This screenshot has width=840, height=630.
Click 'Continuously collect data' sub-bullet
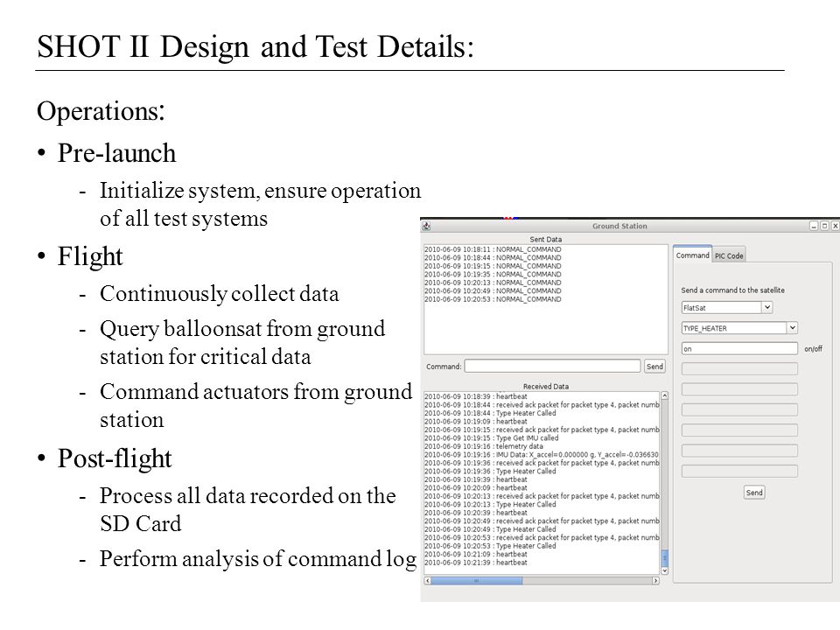(x=219, y=294)
